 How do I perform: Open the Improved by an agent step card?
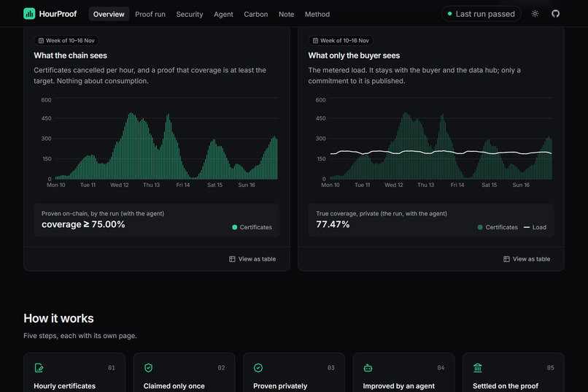tap(403, 372)
